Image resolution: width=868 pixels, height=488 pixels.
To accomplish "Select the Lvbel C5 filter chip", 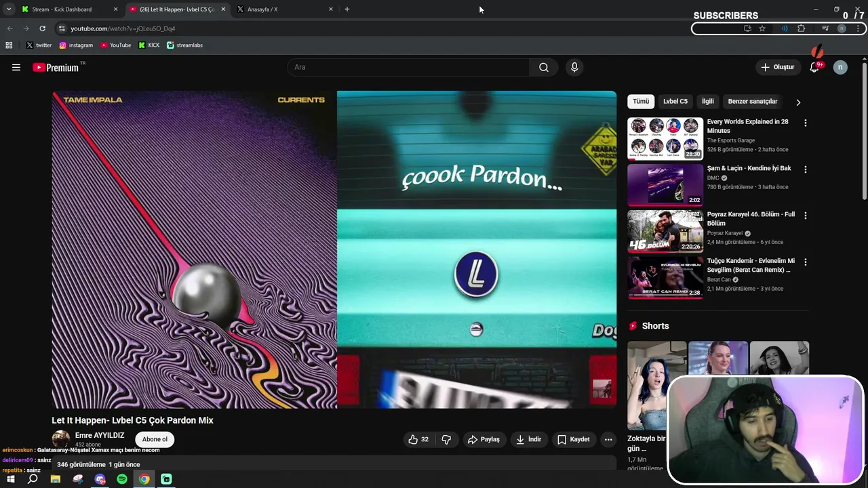I will [675, 102].
